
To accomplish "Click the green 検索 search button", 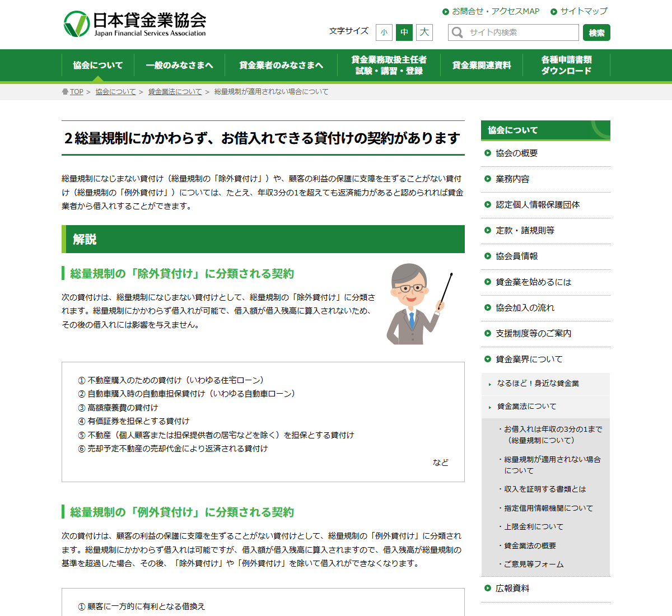I will 596,32.
